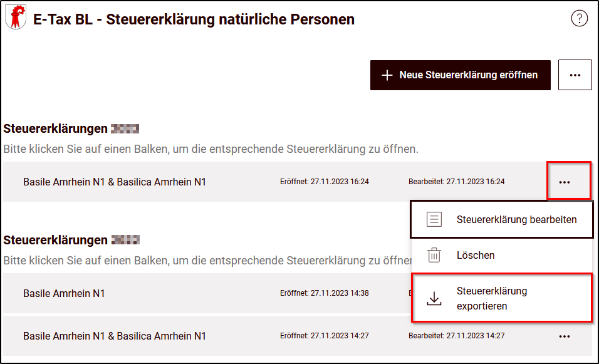The image size is (599, 364).
Task: Click Eröffnet date of Basile Amrhein N1 row
Action: (x=325, y=293)
